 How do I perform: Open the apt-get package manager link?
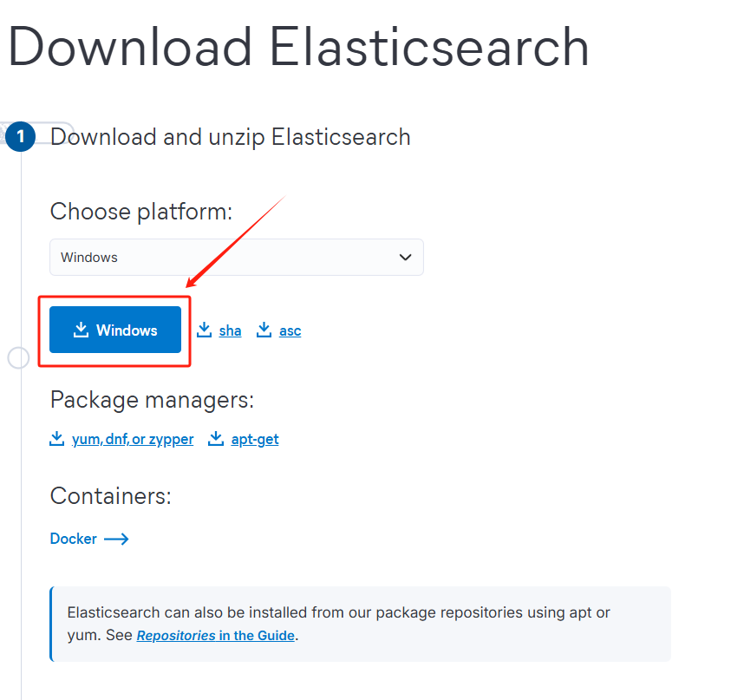point(255,439)
